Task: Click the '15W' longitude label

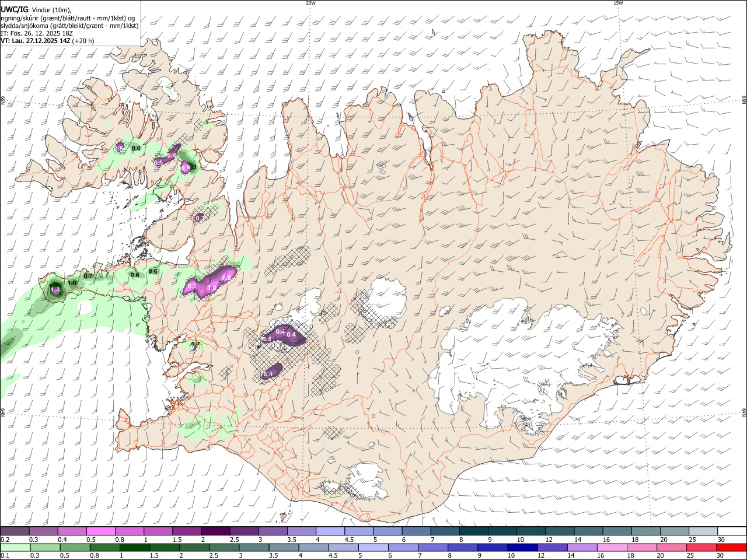Action: tap(618, 3)
